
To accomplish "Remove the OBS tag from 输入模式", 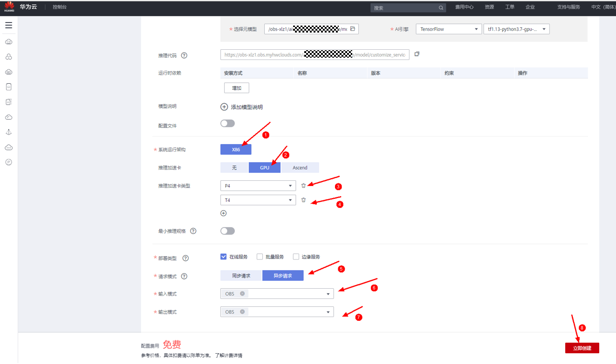I will (x=242, y=294).
